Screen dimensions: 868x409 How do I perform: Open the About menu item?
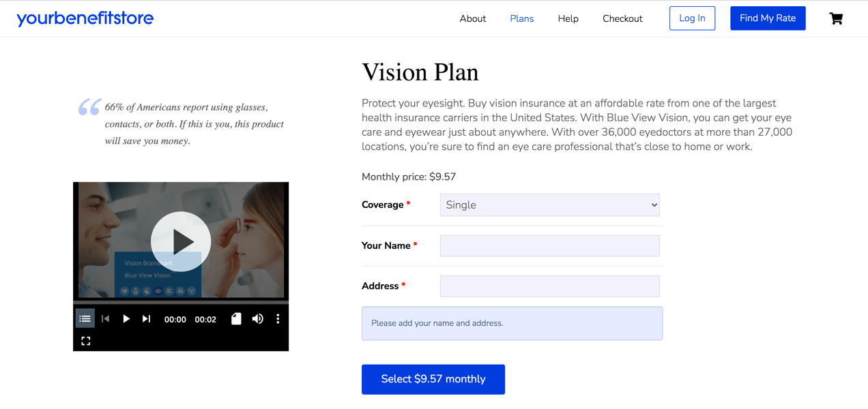[x=472, y=18]
